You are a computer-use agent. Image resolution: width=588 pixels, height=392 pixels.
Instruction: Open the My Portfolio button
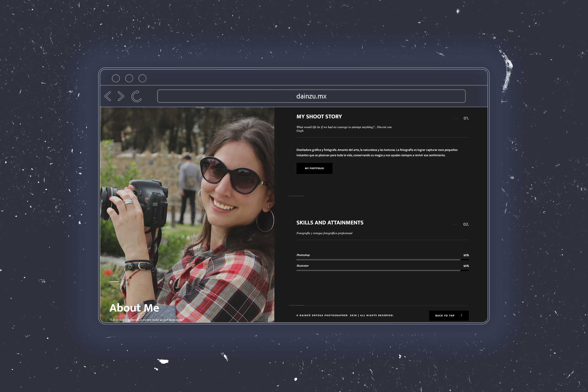pos(314,168)
